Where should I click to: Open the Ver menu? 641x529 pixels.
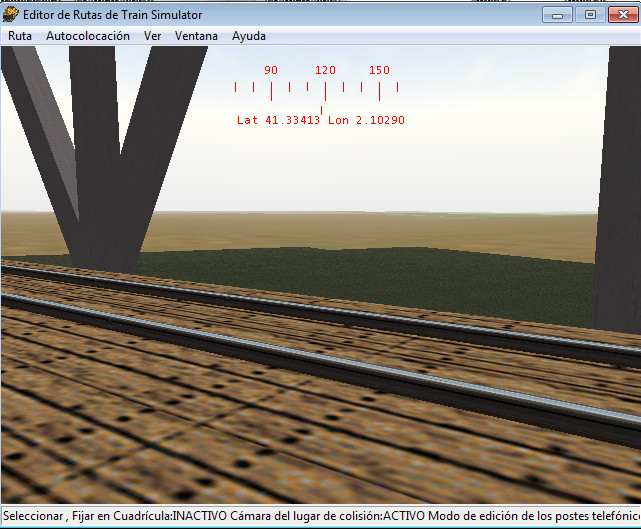pyautogui.click(x=152, y=36)
